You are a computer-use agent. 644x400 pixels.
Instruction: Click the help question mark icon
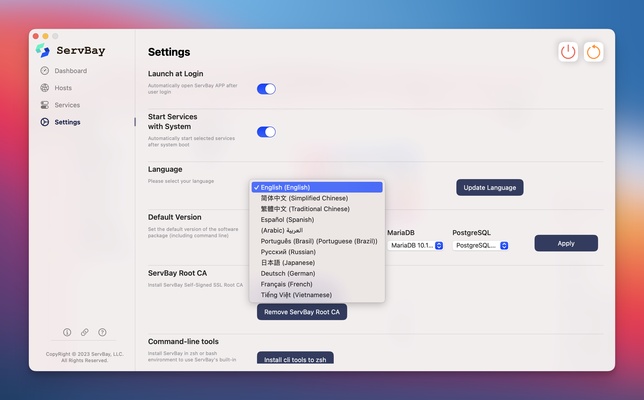tap(102, 332)
